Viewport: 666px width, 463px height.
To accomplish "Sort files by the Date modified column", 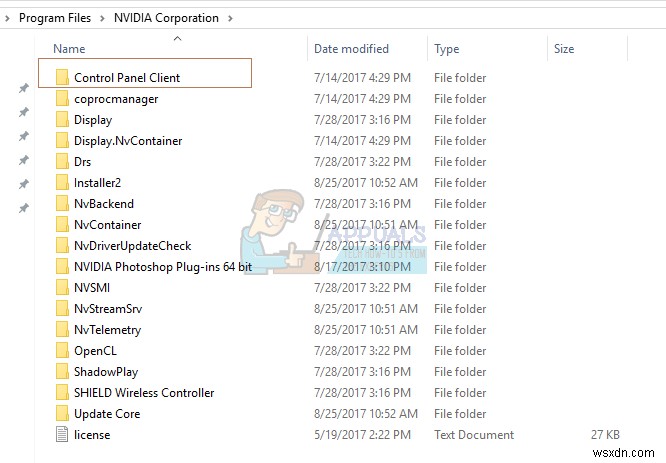I will pos(351,49).
